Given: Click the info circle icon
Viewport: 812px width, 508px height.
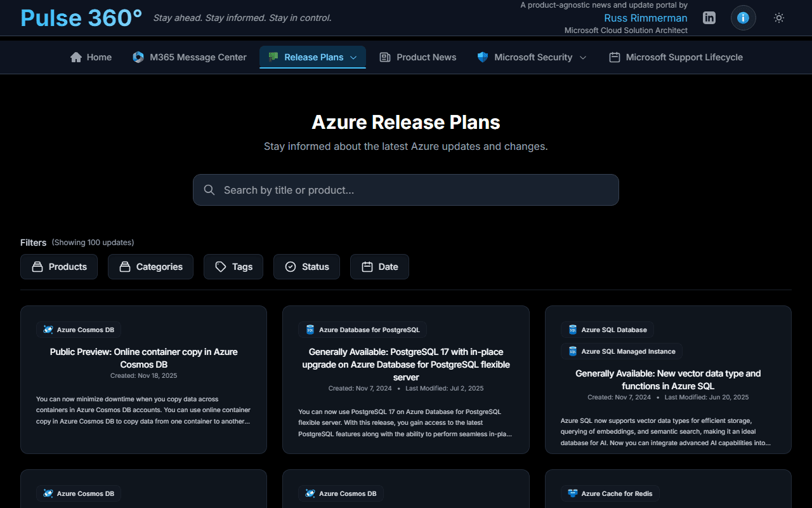Looking at the screenshot, I should coord(743,18).
